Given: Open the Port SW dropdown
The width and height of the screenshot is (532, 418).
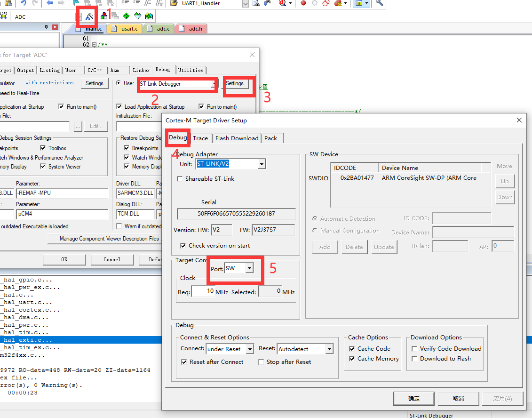Looking at the screenshot, I should point(249,268).
